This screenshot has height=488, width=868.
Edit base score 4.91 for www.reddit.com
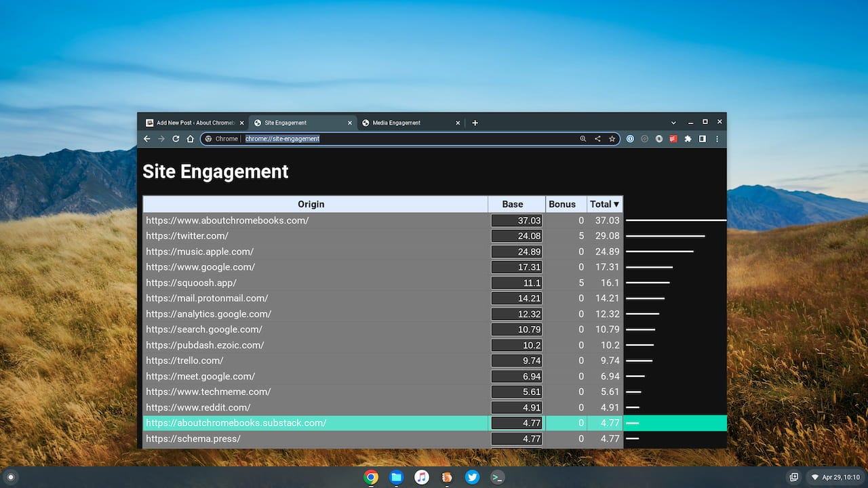pos(517,407)
